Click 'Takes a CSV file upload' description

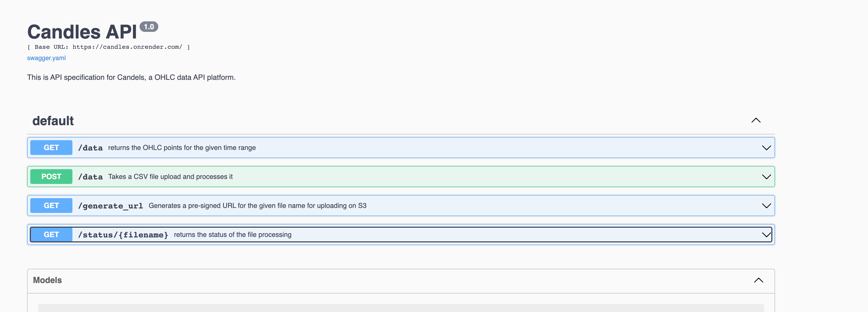coord(170,177)
